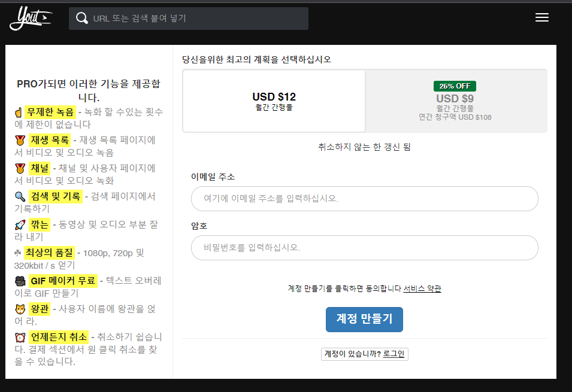
Task: Open the 서비스 약관 link
Action: coord(422,288)
